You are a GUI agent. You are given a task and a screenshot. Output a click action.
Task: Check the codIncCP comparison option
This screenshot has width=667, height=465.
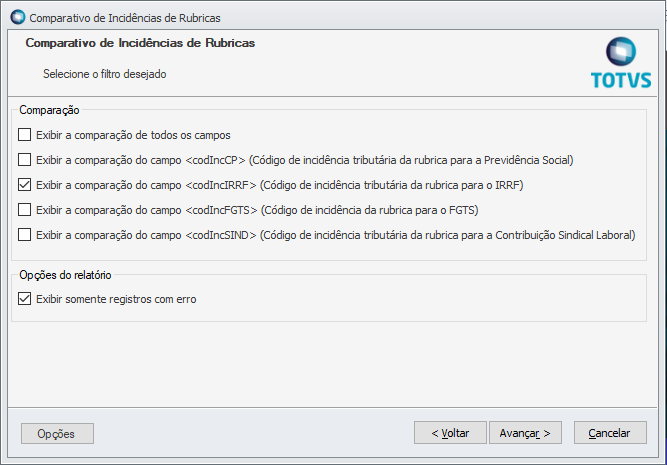(x=25, y=159)
